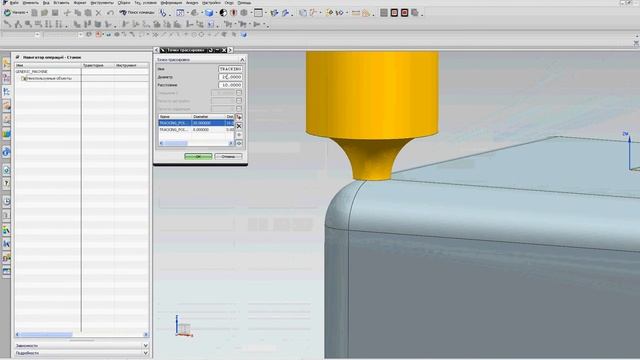Click the green OK button in dialog

(198, 156)
